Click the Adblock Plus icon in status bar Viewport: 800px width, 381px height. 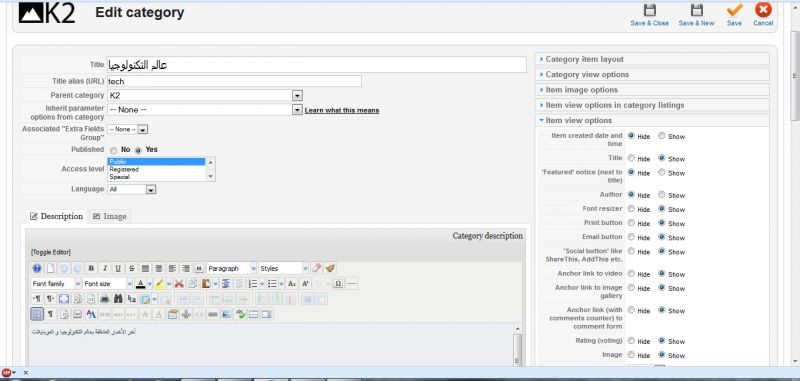click(x=7, y=372)
